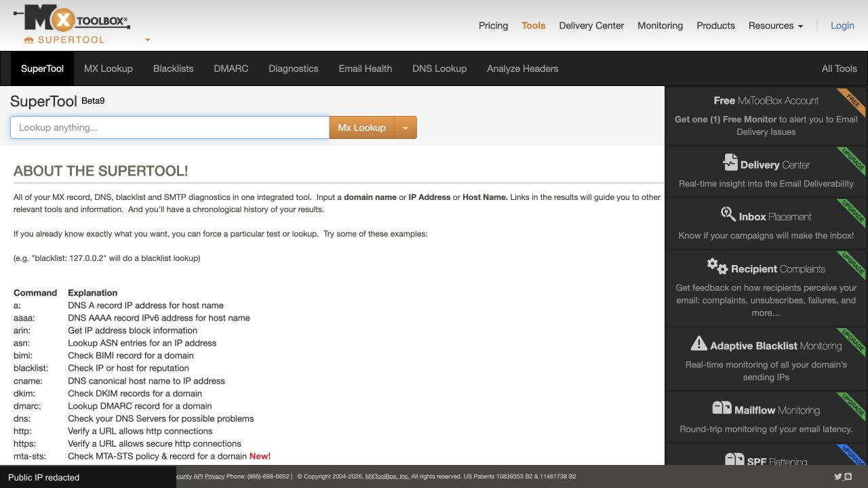
Task: Open the DMARC tab
Action: [231, 68]
